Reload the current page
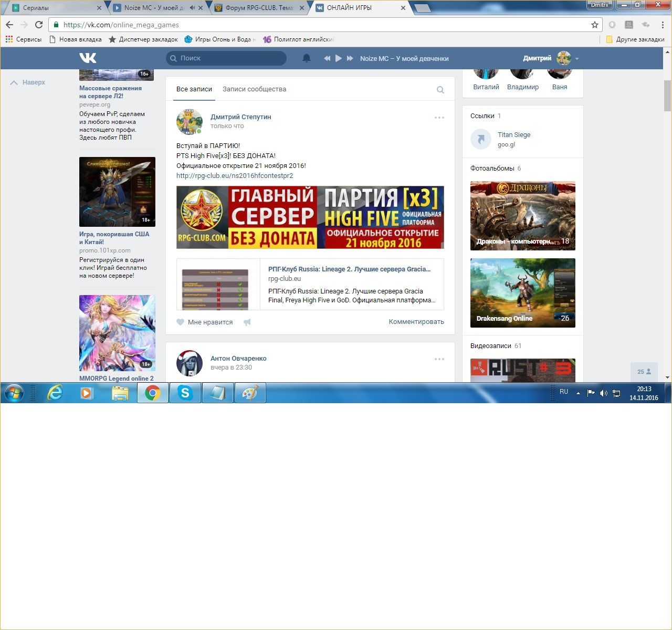 [39, 25]
